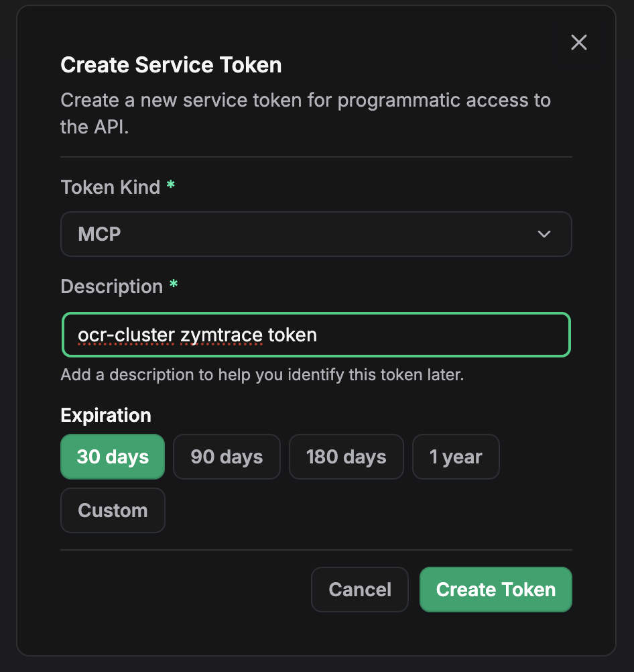This screenshot has width=634, height=672.
Task: Expand the Token Kind options list
Action: click(x=316, y=234)
